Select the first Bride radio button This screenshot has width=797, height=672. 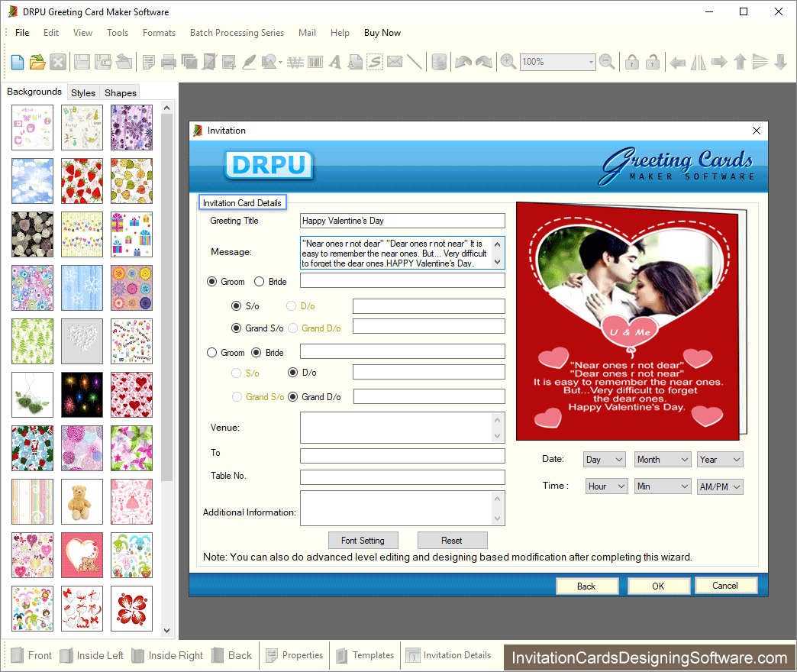(260, 282)
